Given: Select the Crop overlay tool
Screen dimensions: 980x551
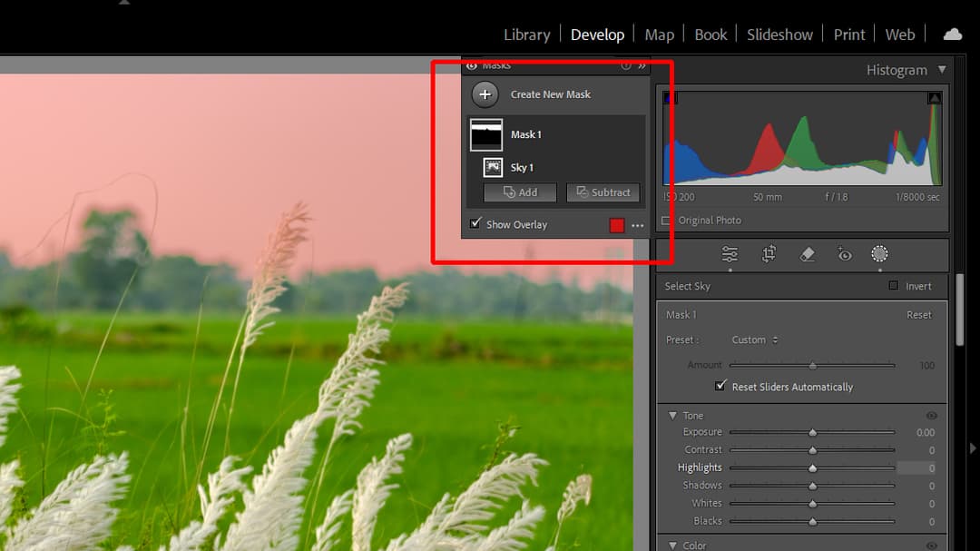Looking at the screenshot, I should pos(769,254).
